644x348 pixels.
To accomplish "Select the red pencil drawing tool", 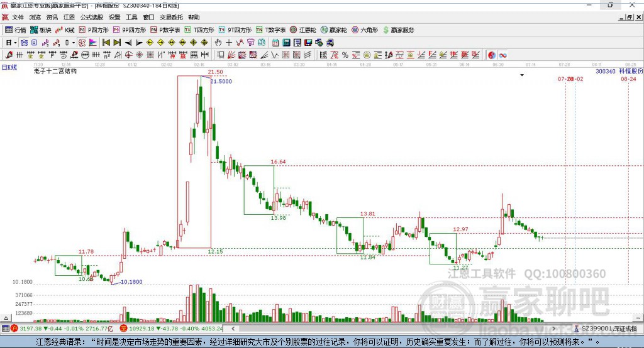I will [x=8, y=55].
